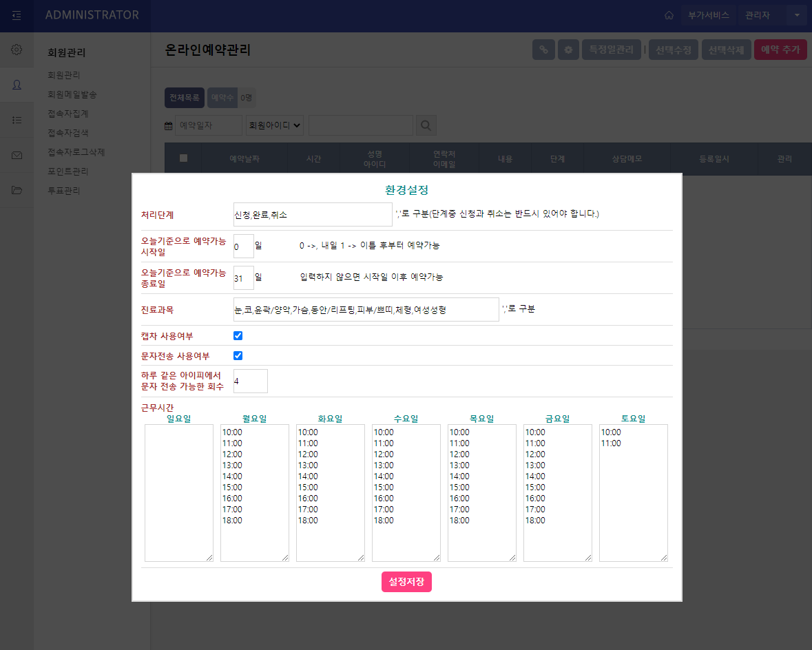Select the gear icon in the left sidebar

17,50
